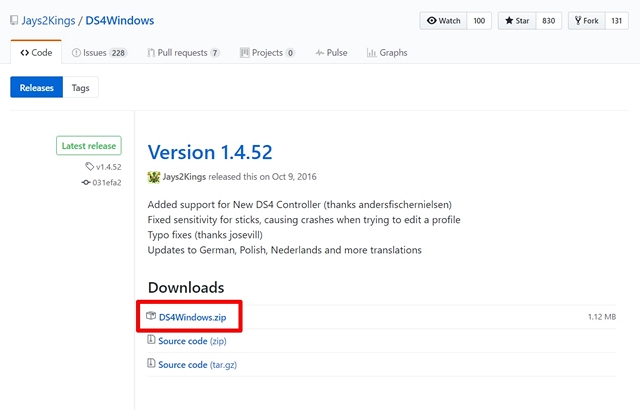640x410 pixels.
Task: Click the Pull requests count badge 7
Action: [x=215, y=53]
